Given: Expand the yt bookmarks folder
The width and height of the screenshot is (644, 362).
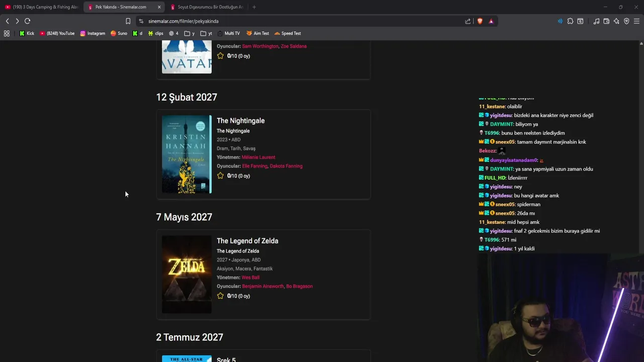Looking at the screenshot, I should (206, 33).
